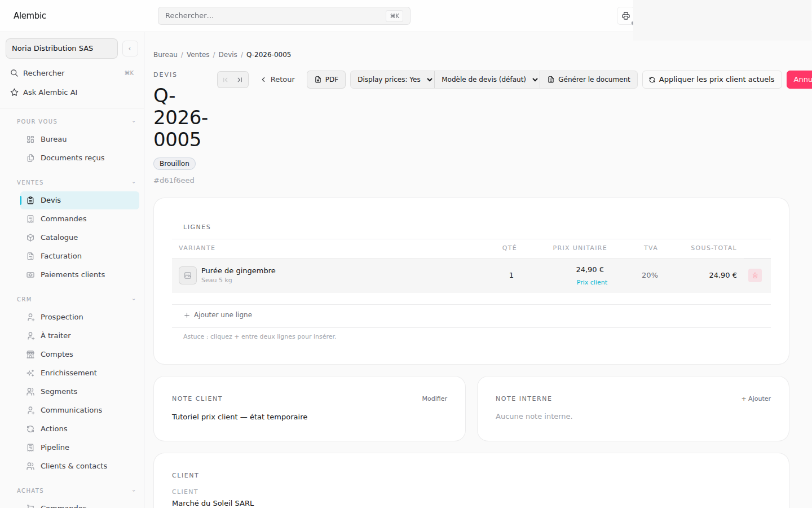812x508 pixels.
Task: Click Ventes in the breadcrumb
Action: click(x=198, y=55)
